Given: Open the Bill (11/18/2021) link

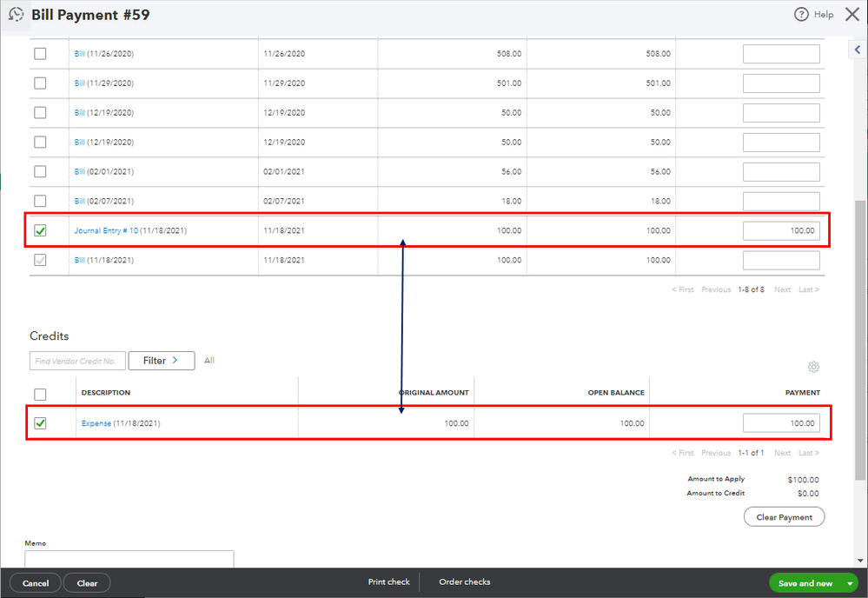Looking at the screenshot, I should click(80, 260).
